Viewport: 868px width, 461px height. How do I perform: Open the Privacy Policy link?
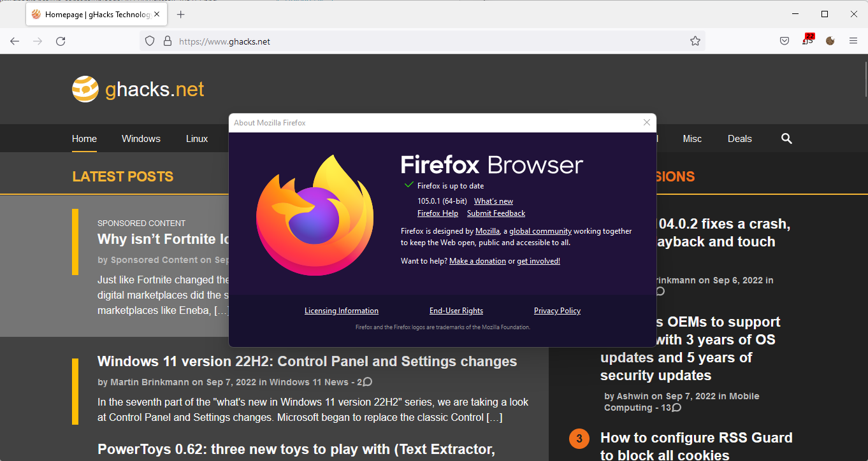[x=557, y=311]
